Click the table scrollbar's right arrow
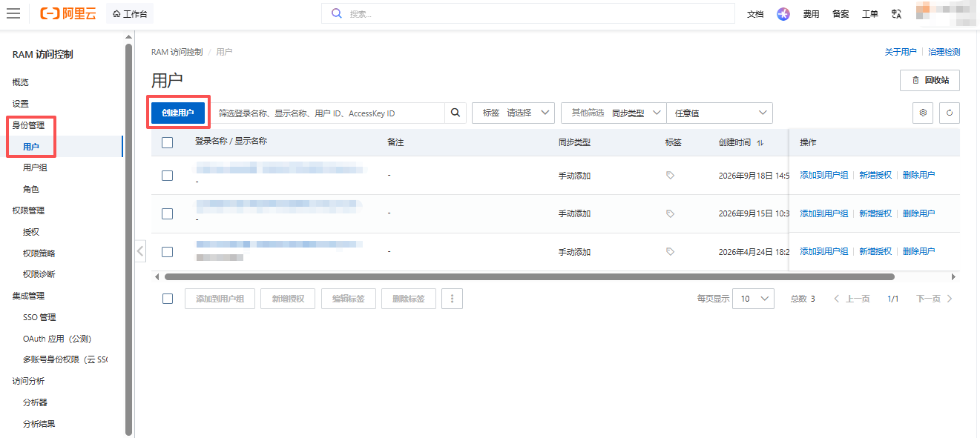Viewport: 980px width, 438px height. coord(954,276)
